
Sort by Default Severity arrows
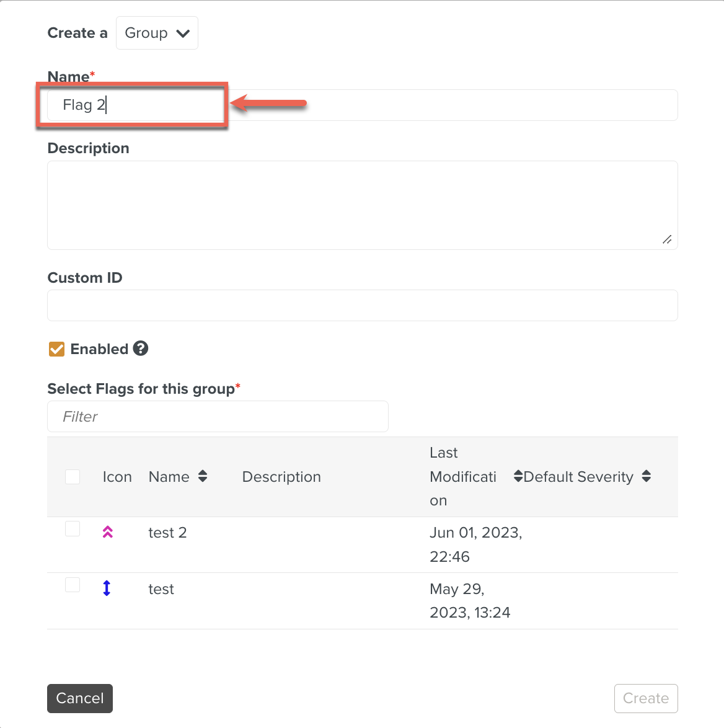click(x=647, y=476)
